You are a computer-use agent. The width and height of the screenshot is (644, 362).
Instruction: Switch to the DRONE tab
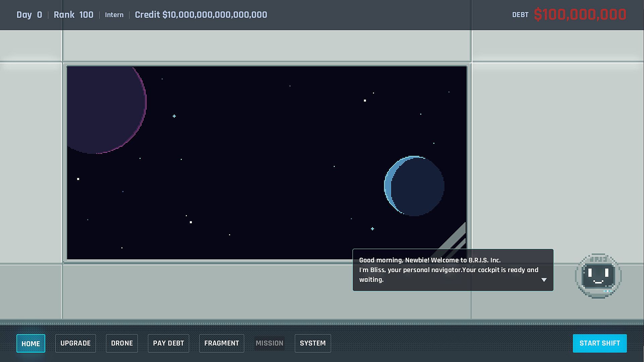(122, 343)
